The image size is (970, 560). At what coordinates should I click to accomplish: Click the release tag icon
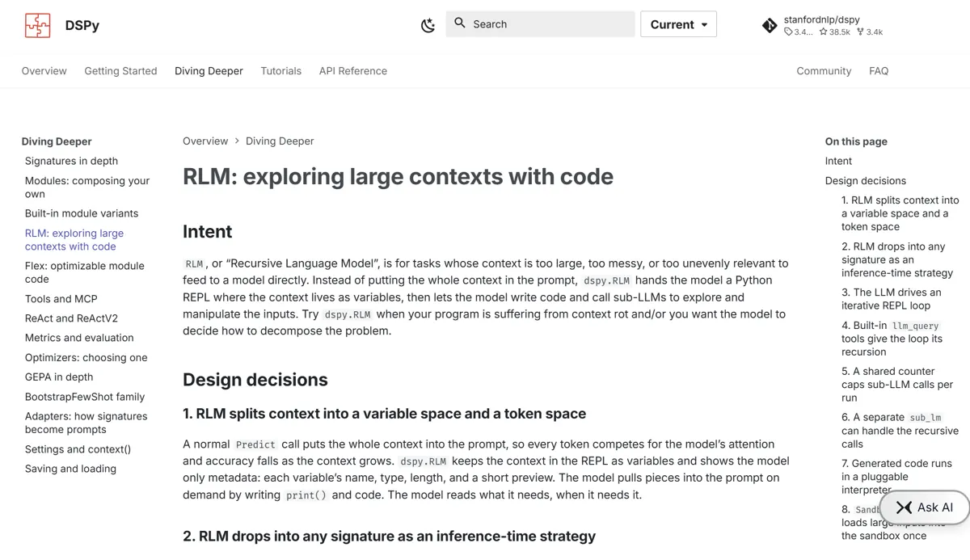(x=788, y=32)
